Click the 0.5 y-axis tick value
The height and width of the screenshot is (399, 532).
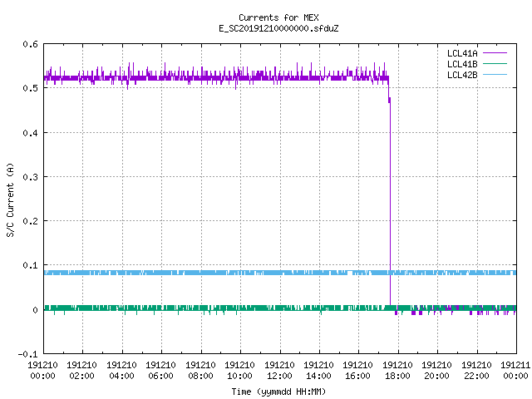click(x=30, y=88)
